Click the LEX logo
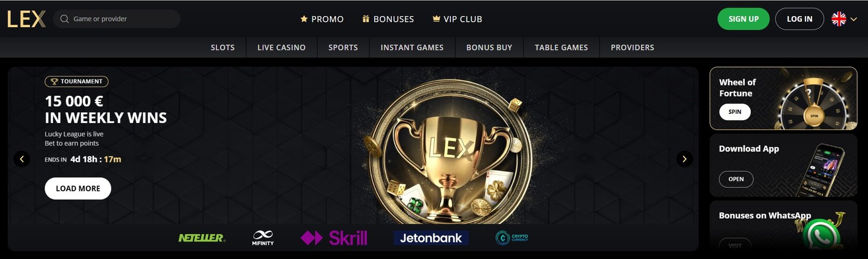The image size is (868, 259). point(27,19)
